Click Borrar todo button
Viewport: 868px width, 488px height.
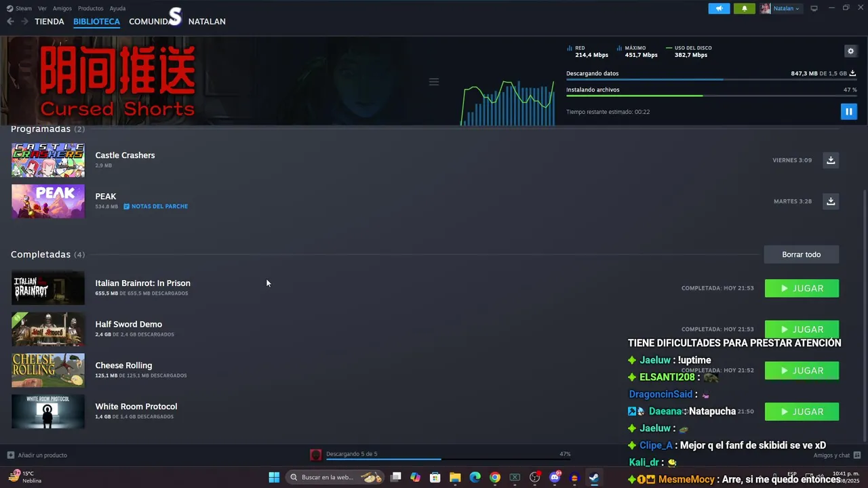[x=801, y=254]
